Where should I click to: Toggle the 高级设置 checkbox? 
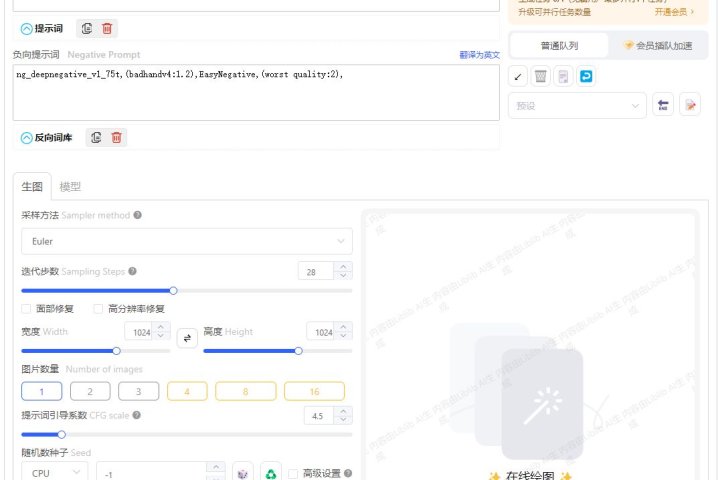(293, 474)
